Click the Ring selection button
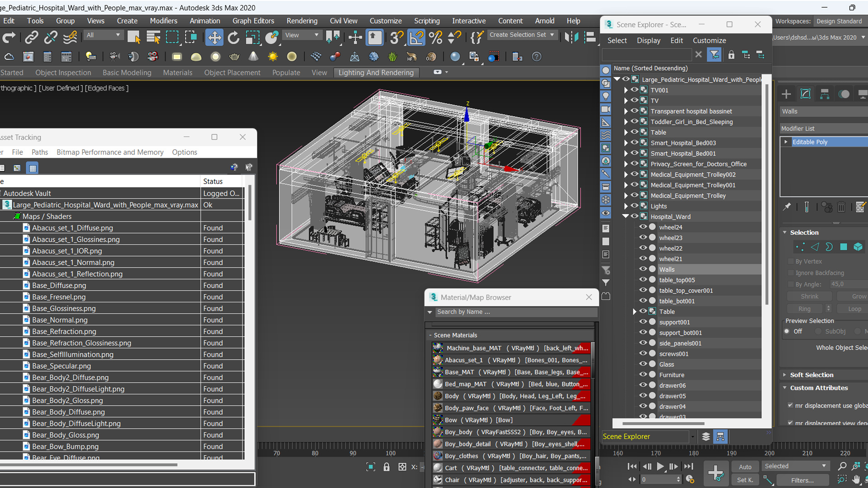Image resolution: width=868 pixels, height=488 pixels. (x=804, y=309)
